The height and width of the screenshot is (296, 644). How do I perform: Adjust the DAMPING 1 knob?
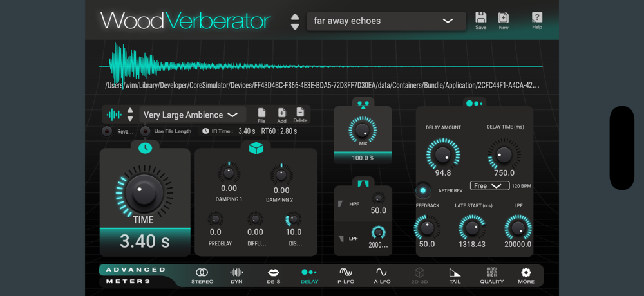point(229,172)
